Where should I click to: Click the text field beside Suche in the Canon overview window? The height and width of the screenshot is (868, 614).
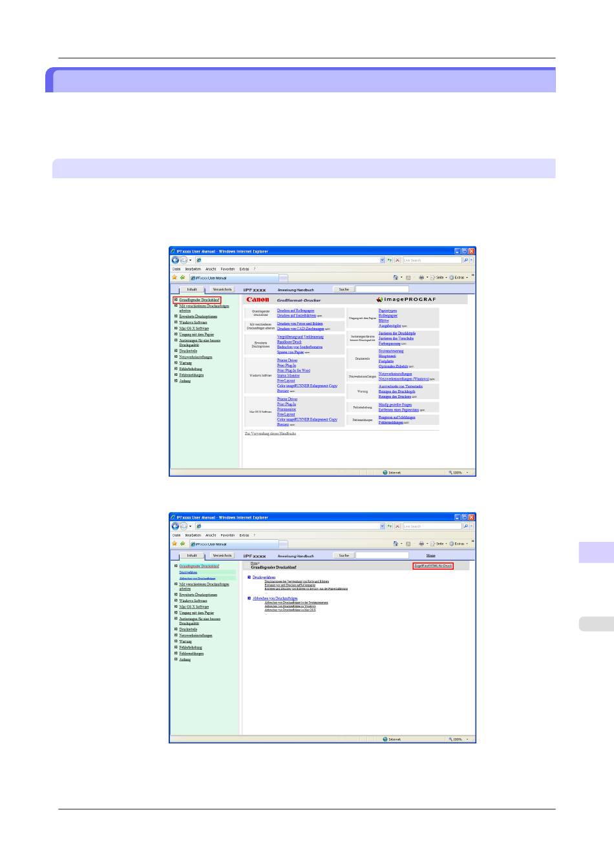(x=382, y=290)
